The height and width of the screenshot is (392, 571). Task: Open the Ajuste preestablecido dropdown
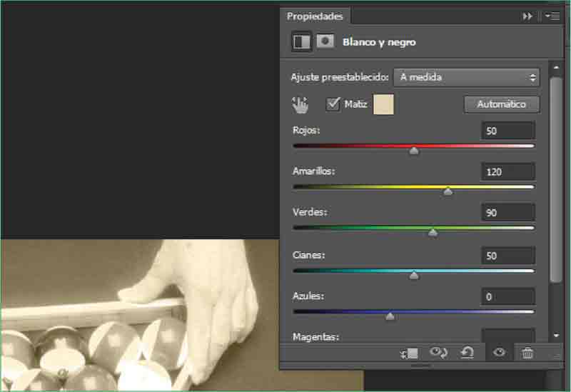coord(467,77)
